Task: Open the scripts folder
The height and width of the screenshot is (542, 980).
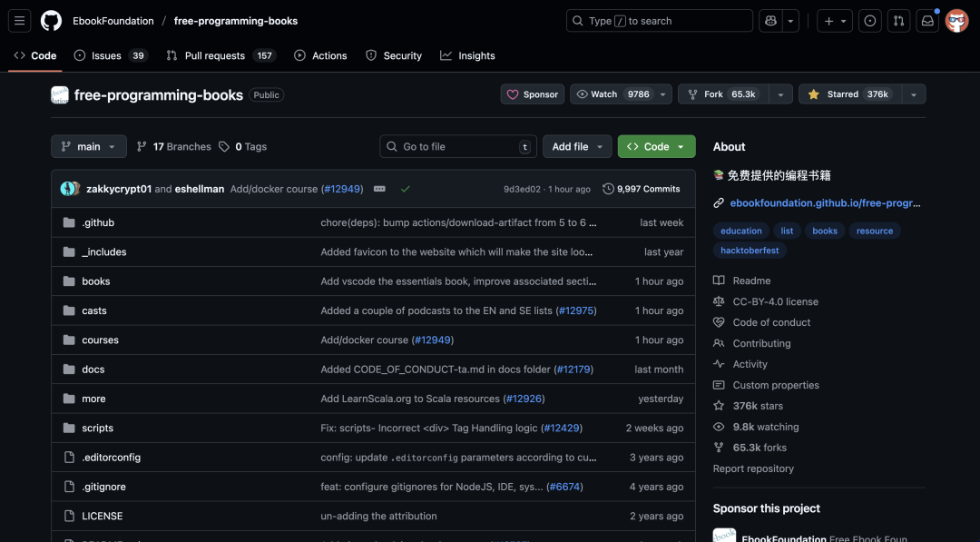Action: pos(97,429)
